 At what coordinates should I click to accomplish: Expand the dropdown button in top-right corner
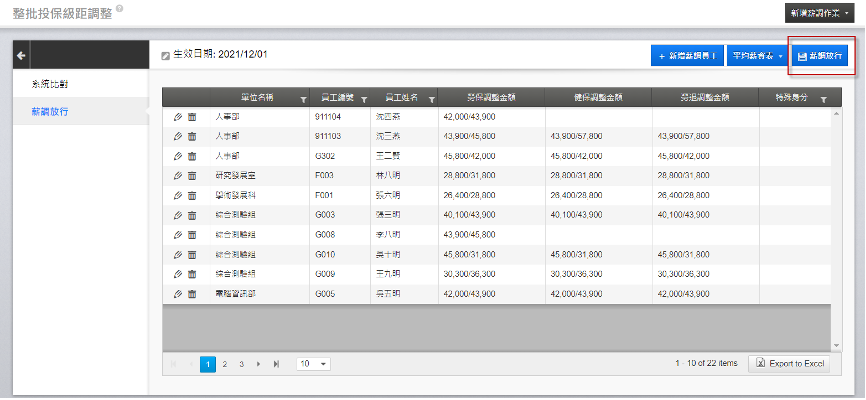click(820, 13)
